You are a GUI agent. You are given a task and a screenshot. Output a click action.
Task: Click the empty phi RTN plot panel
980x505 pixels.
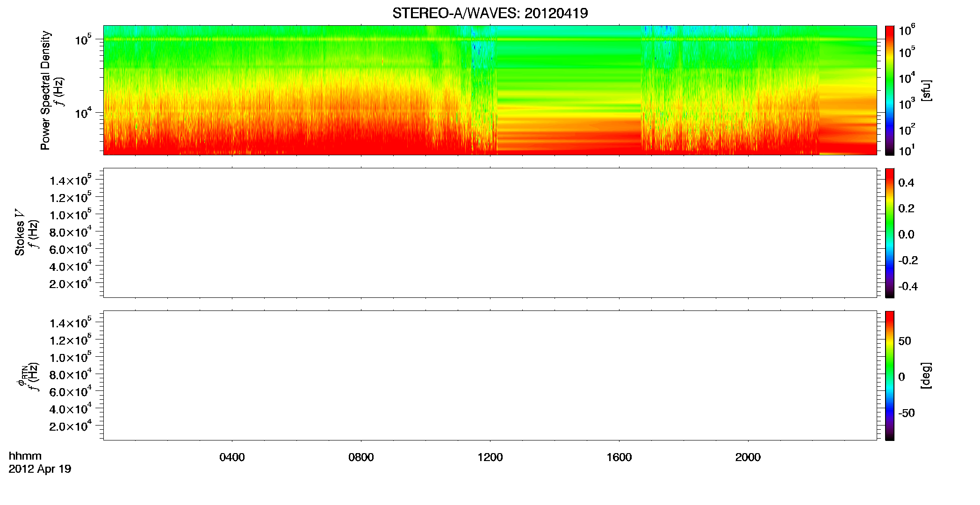(490, 375)
